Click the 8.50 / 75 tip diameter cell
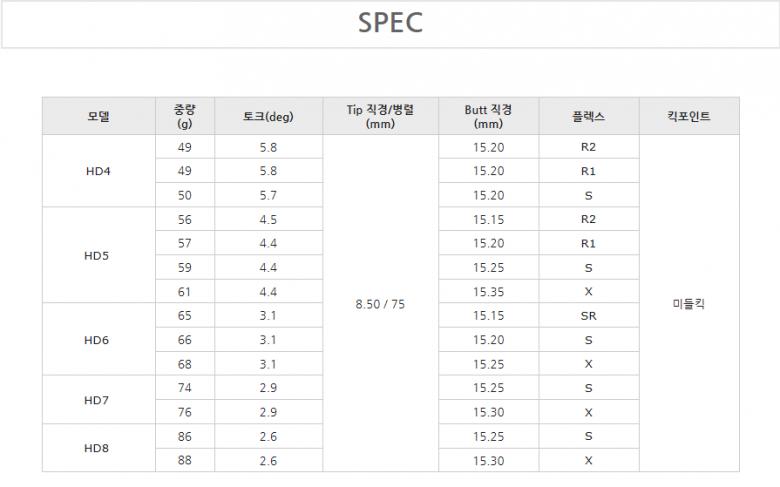The height and width of the screenshot is (487, 780). coord(380,304)
